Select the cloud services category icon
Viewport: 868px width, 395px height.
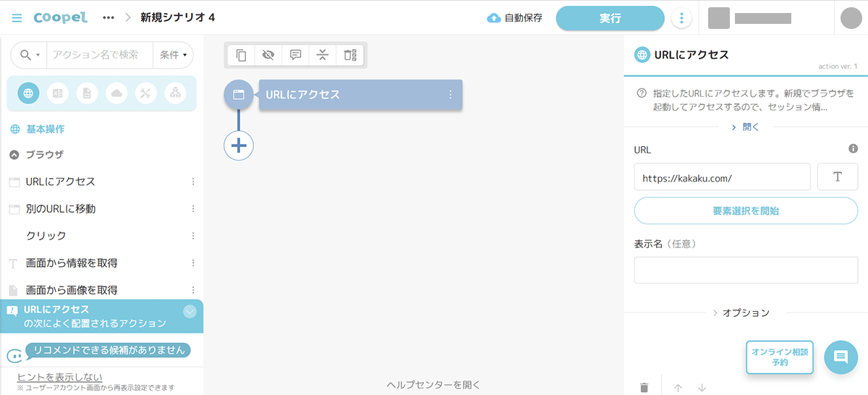tap(116, 93)
